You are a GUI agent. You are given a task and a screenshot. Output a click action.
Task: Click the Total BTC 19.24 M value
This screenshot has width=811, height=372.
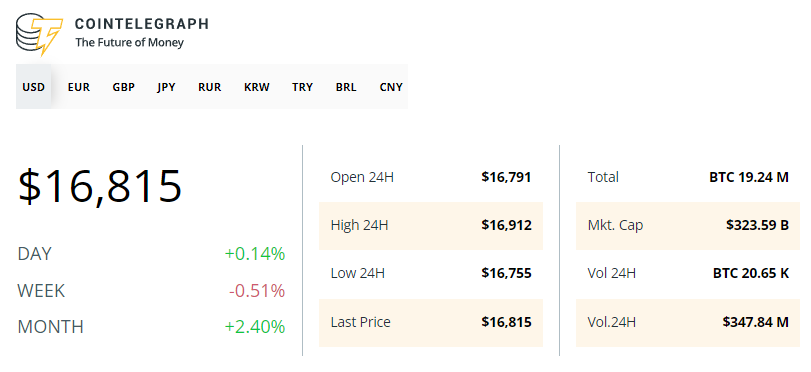click(x=749, y=177)
